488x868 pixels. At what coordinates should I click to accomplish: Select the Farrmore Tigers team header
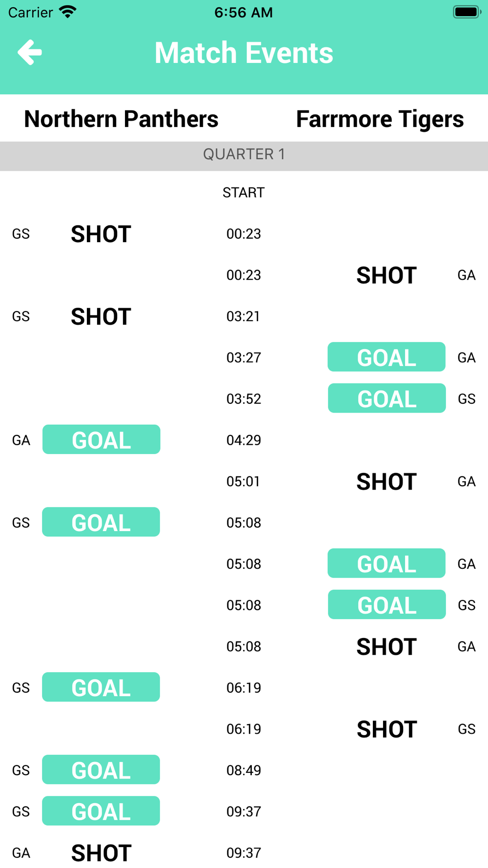tap(380, 119)
